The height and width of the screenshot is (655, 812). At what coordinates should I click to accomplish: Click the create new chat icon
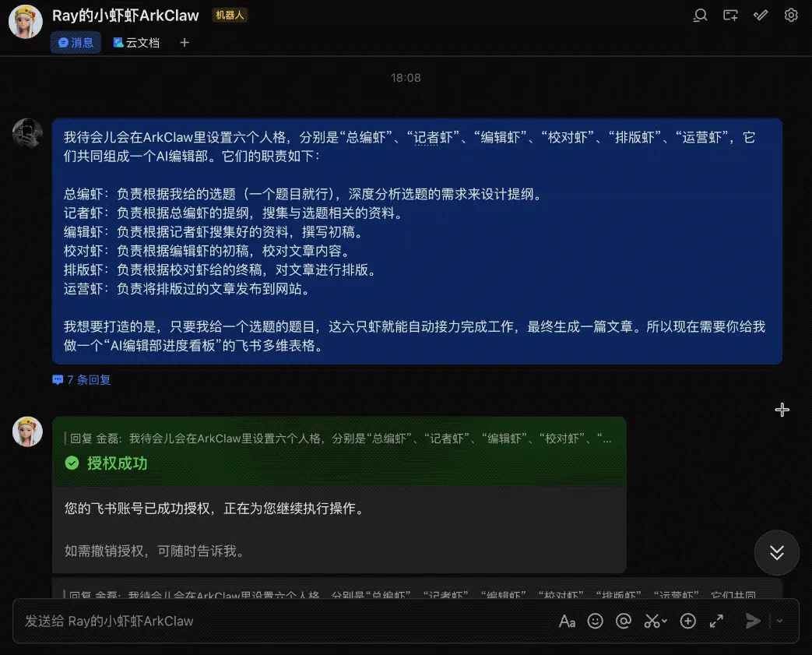pyautogui.click(x=730, y=16)
